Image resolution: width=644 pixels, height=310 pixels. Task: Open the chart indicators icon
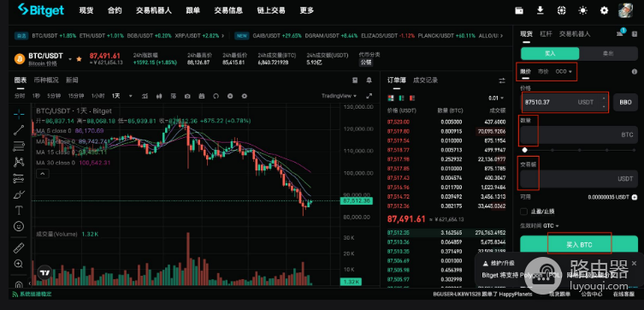coord(145,96)
